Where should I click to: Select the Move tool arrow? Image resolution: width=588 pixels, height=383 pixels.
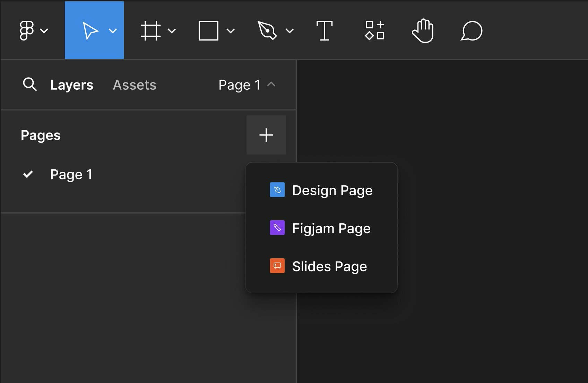90,30
